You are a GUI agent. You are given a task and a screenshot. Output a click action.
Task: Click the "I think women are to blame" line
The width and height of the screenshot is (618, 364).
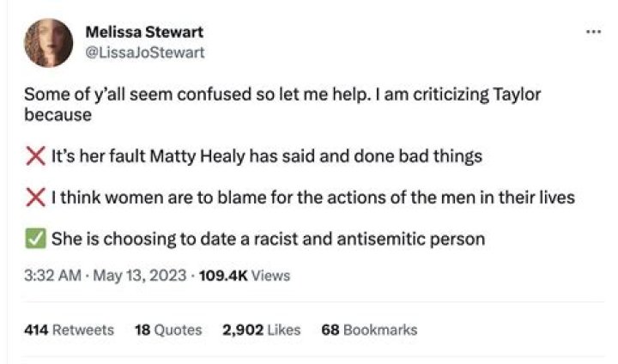312,197
